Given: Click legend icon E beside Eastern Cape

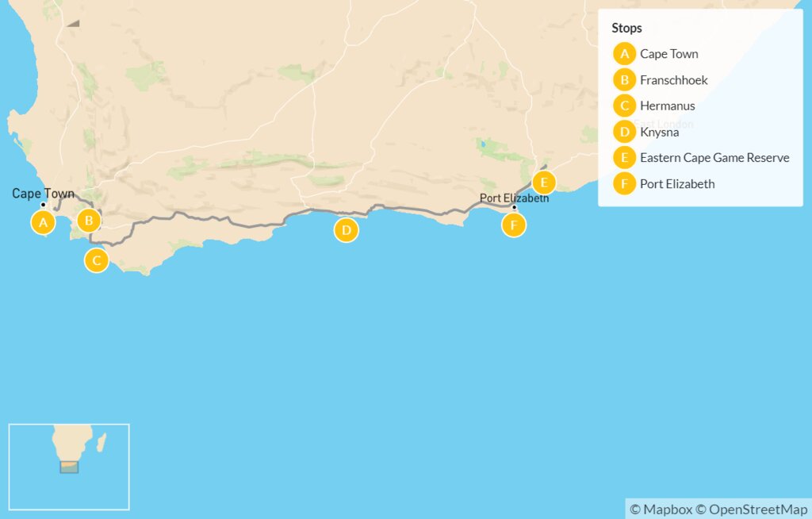Looking at the screenshot, I should pos(625,158).
